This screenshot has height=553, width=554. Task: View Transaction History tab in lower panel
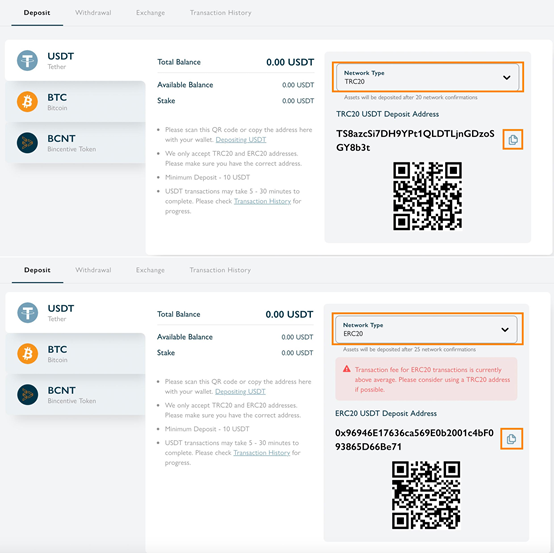click(x=220, y=270)
